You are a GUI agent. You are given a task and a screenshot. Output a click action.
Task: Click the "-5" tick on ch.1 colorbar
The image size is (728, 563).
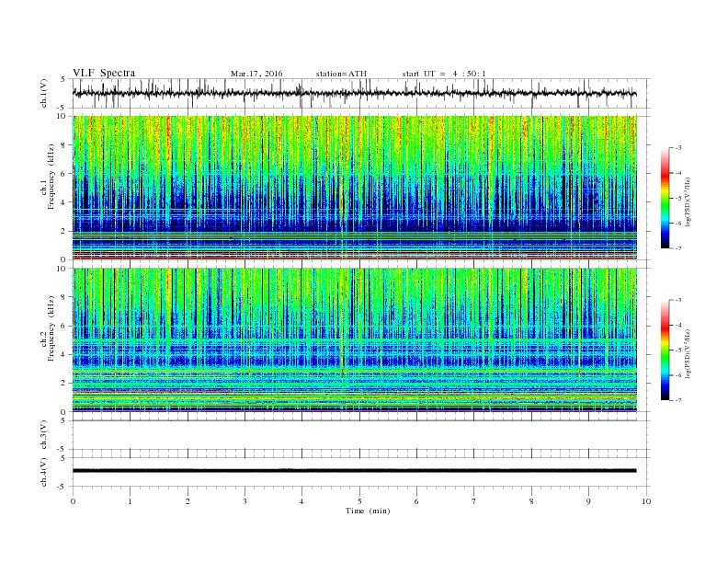click(x=677, y=198)
